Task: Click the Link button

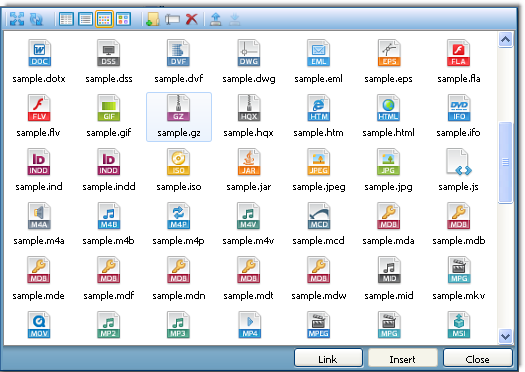Action: click(328, 359)
